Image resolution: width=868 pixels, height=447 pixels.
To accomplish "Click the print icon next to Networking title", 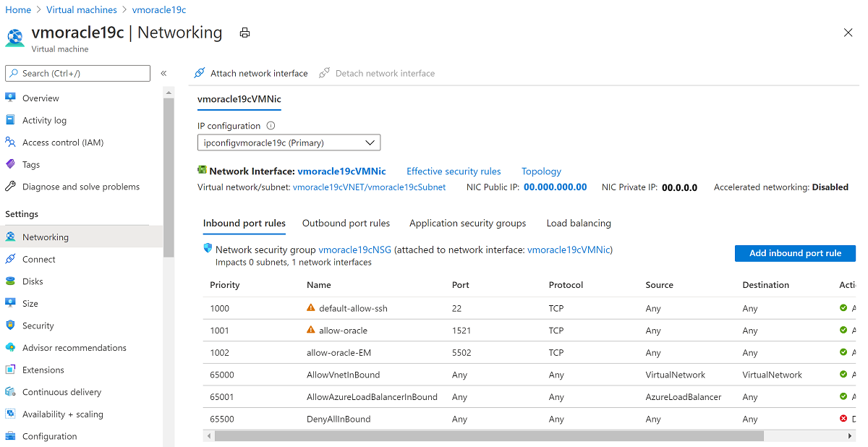I will click(x=244, y=33).
